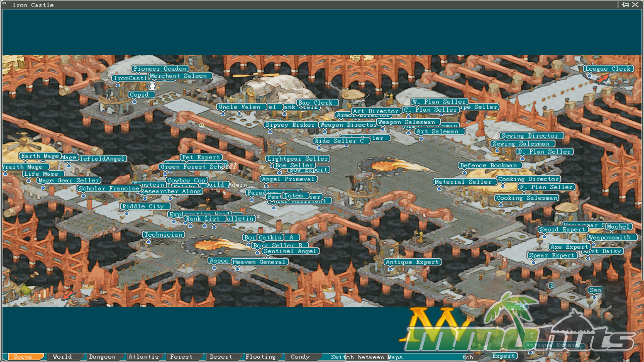
Task: Click the Sentinel Angel label
Action: point(290,251)
